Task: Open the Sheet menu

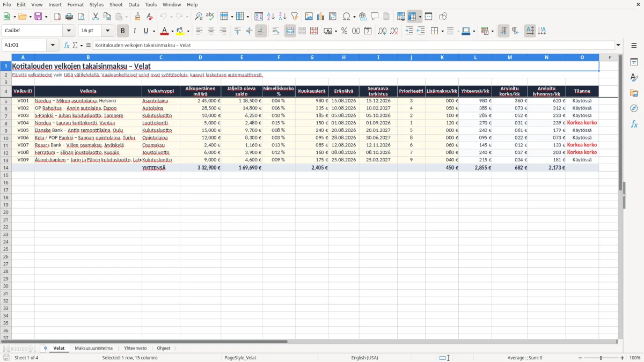Action: pyautogui.click(x=116, y=4)
